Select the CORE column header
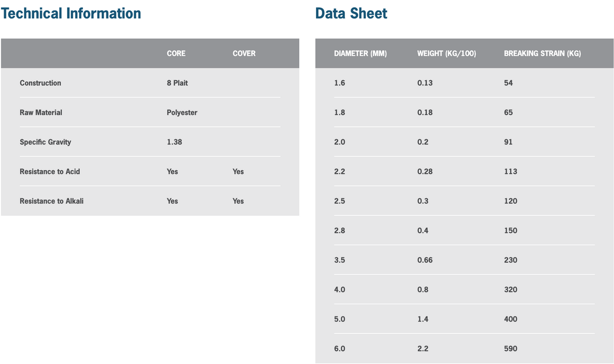The image size is (614, 364). point(176,53)
